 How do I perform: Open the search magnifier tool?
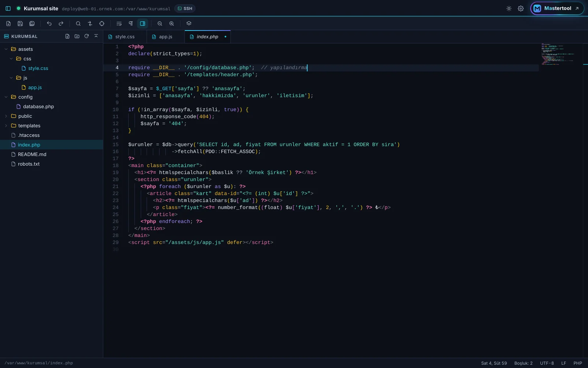(x=78, y=24)
